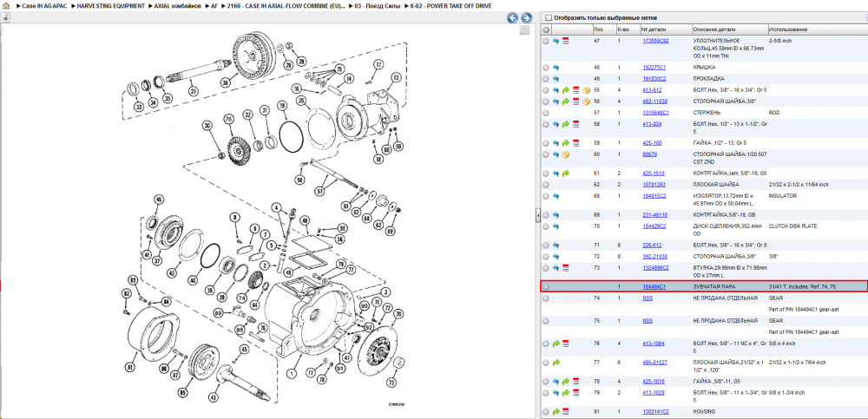This screenshot has height=419, width=868.
Task: Click the blue arrow icon for part 192275C1
Action: click(556, 68)
